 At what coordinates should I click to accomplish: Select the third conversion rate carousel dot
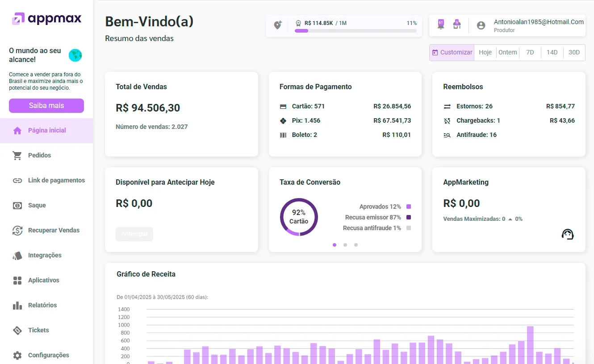click(x=356, y=245)
